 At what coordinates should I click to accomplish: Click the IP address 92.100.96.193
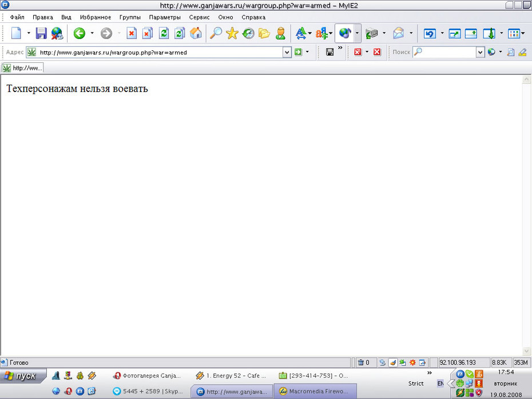(x=458, y=362)
